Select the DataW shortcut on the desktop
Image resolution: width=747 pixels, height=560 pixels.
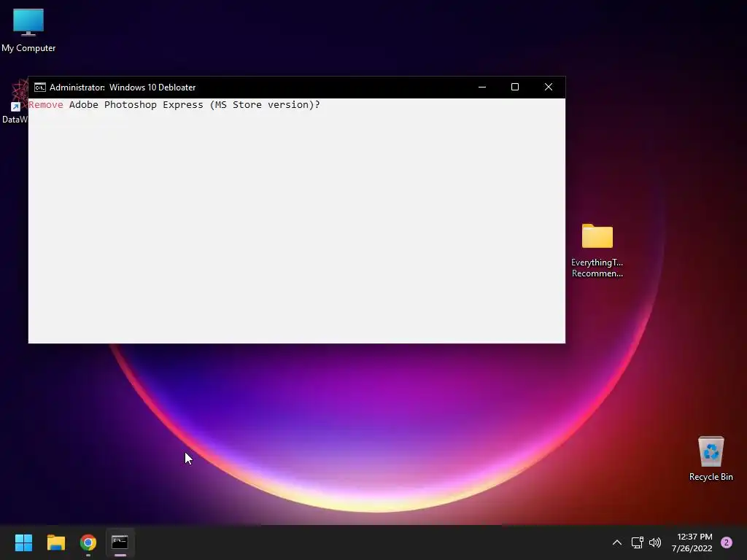15,102
